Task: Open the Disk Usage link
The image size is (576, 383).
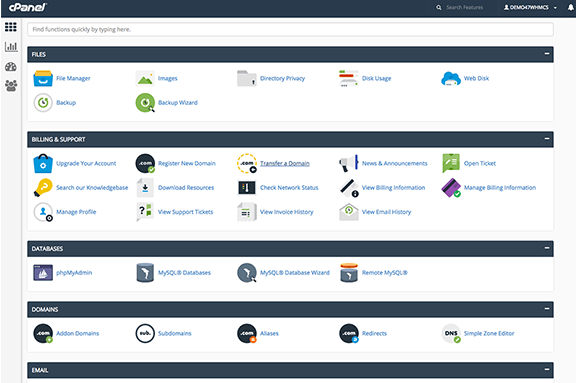Action: coord(377,78)
